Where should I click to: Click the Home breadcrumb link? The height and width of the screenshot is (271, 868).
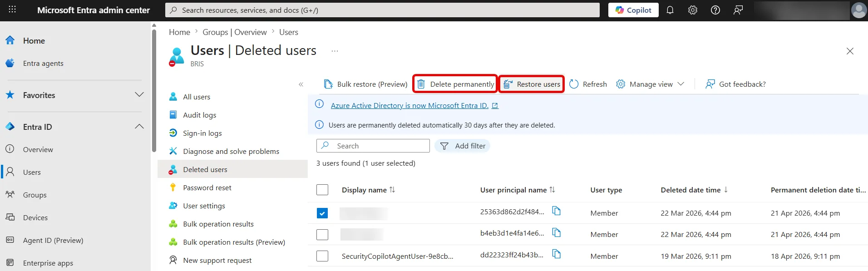[179, 32]
